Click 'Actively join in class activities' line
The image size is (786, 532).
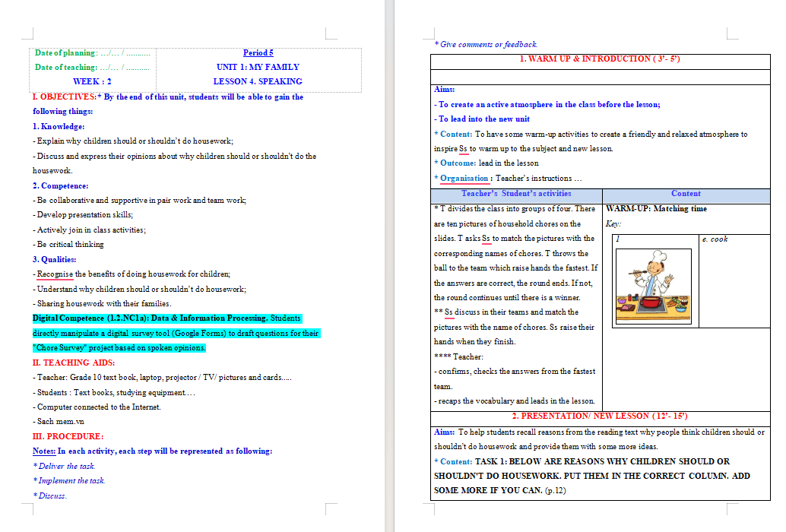point(89,230)
